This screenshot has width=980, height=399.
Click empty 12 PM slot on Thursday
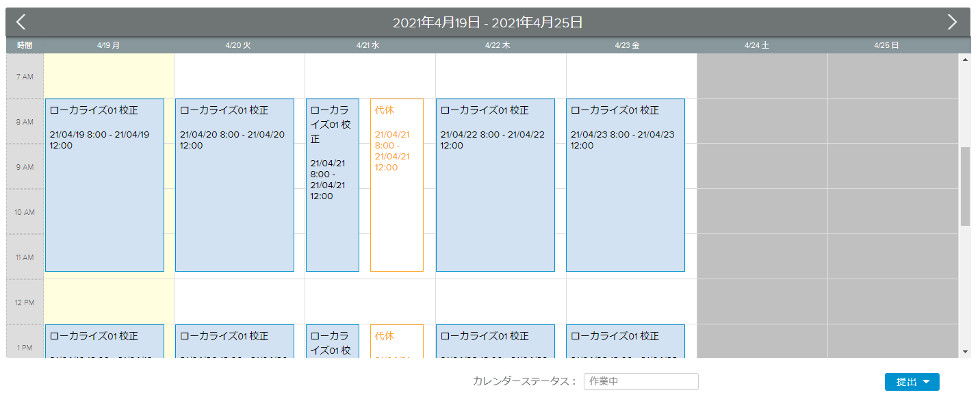tap(500, 301)
